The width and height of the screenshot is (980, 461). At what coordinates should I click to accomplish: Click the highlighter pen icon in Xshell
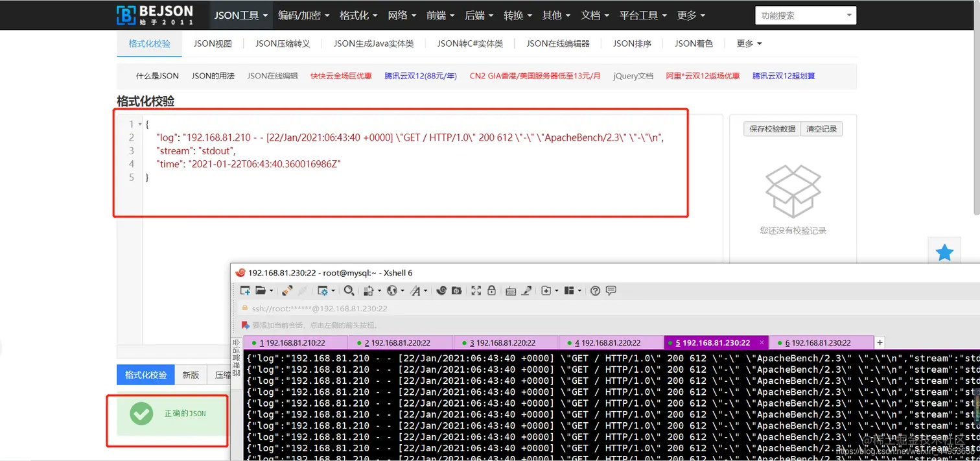click(527, 290)
